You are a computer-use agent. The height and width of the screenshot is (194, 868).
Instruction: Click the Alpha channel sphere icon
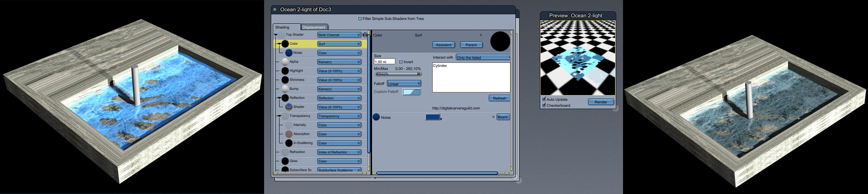click(285, 62)
